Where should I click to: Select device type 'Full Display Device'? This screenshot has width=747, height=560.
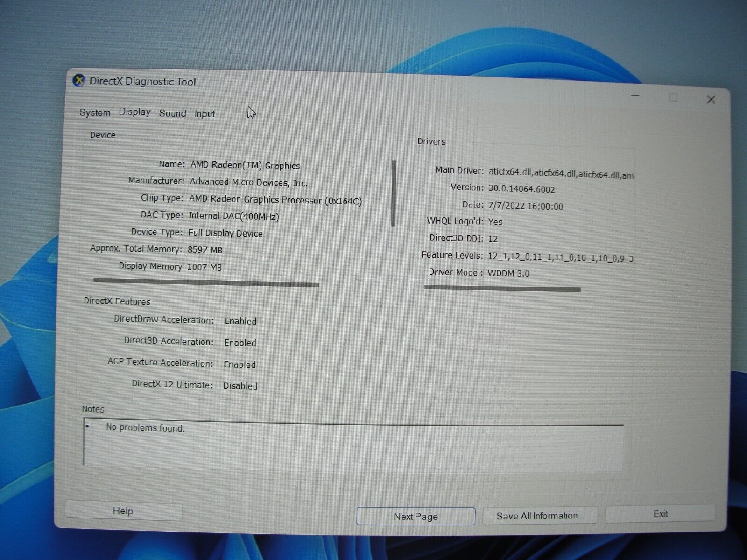click(226, 233)
